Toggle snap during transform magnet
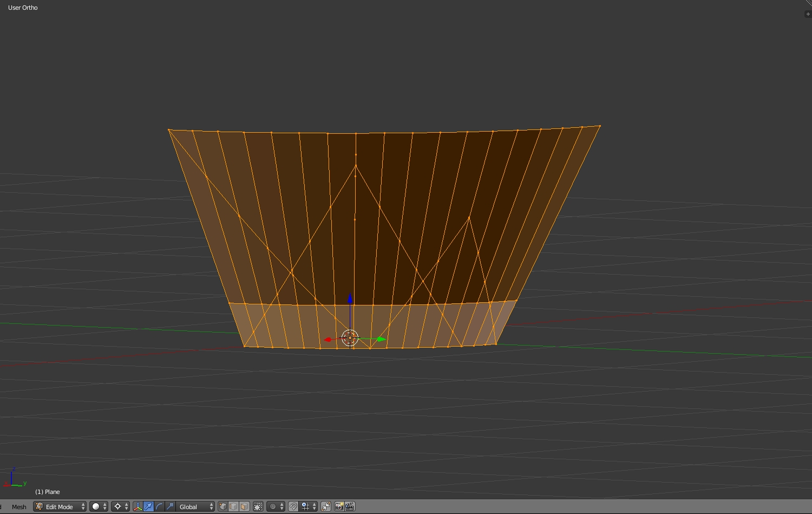Screen dimensions: 812x514 click(293, 506)
